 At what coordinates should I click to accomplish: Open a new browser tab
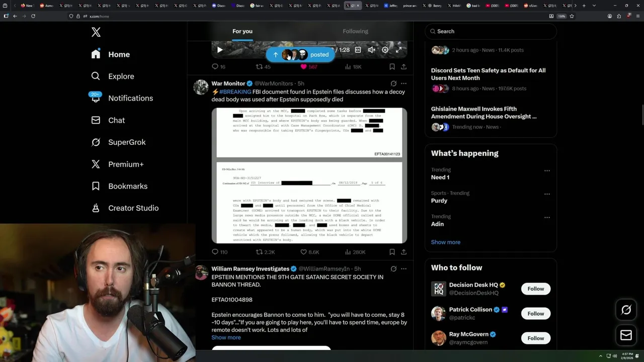pos(584,6)
